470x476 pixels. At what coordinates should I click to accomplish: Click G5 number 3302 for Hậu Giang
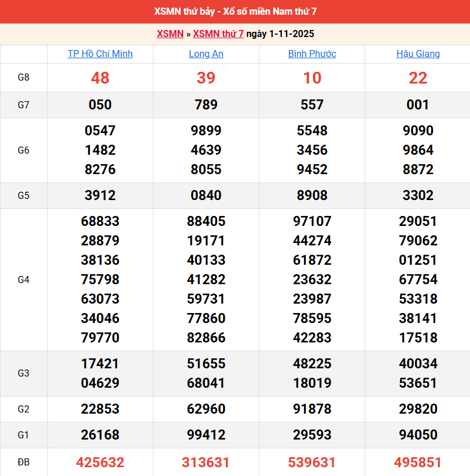418,195
